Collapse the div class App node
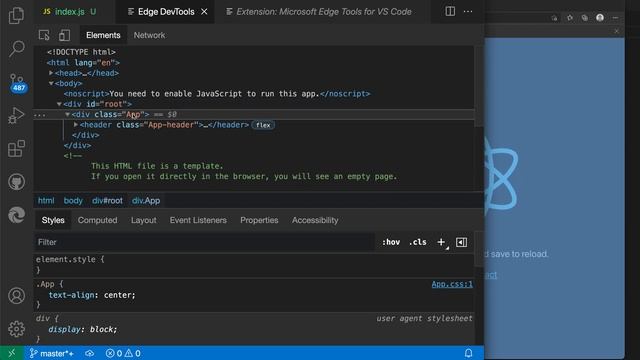This screenshot has height=360, width=640. 68,114
